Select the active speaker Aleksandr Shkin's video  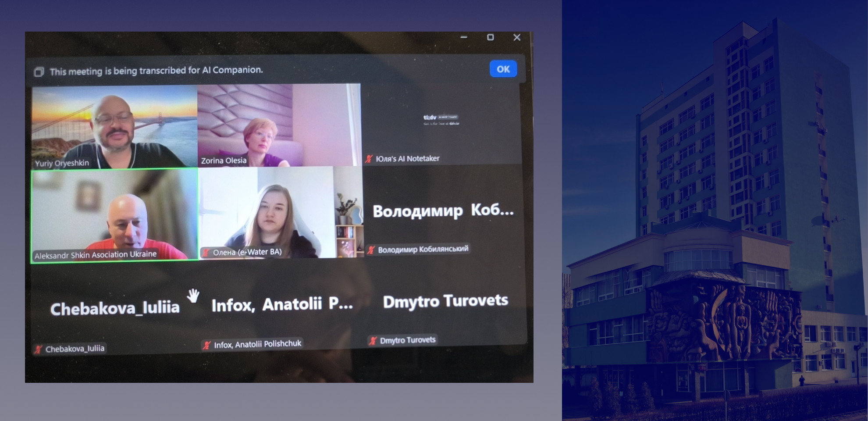114,215
